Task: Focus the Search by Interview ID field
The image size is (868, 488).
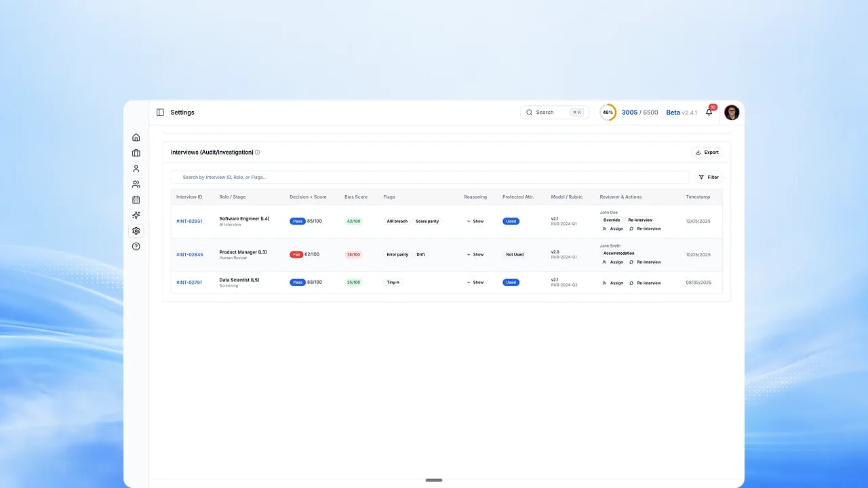Action: click(x=430, y=177)
